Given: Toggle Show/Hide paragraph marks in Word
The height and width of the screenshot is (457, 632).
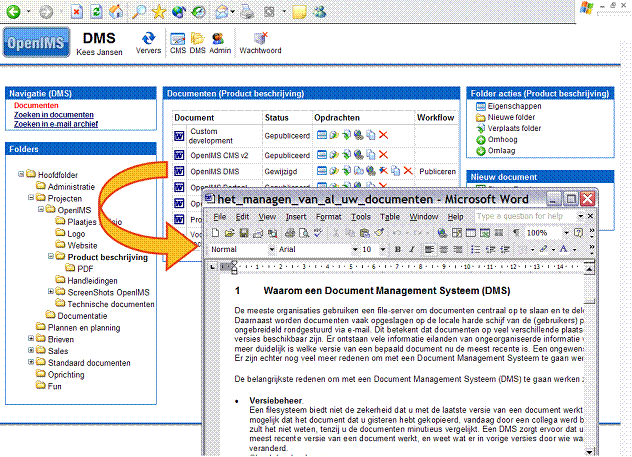Looking at the screenshot, I should 516,233.
